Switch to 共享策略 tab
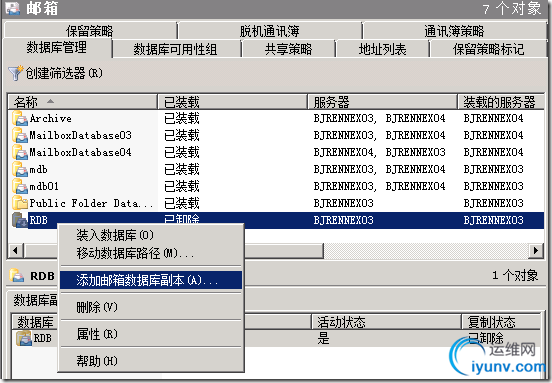Viewport: 552px width, 383px height. pos(288,49)
